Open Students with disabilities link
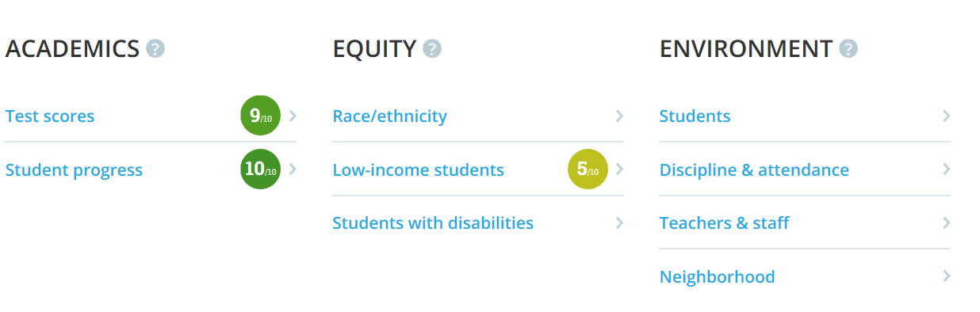 click(433, 223)
